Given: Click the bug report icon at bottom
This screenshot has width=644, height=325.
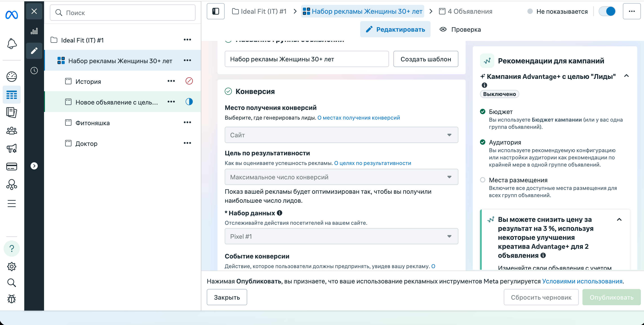Looking at the screenshot, I should tap(12, 299).
